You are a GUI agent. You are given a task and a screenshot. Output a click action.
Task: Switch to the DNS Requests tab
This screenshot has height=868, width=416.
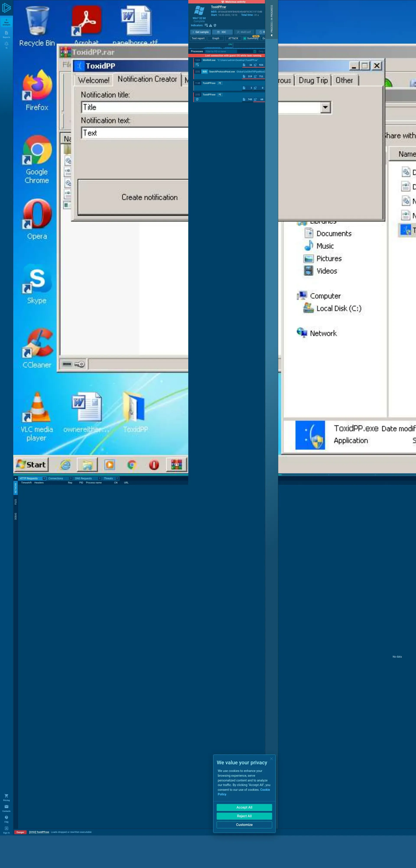point(83,478)
